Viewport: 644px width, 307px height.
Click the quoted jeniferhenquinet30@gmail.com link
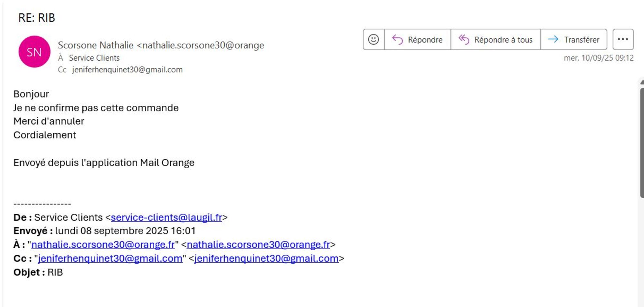click(x=110, y=259)
